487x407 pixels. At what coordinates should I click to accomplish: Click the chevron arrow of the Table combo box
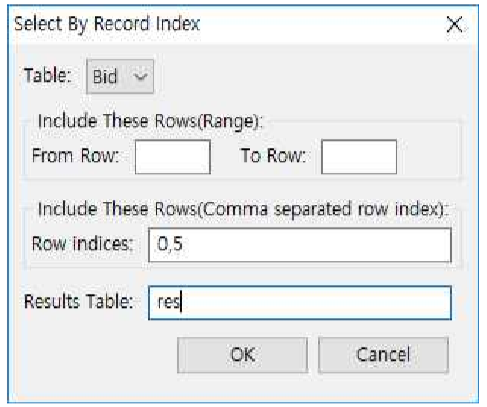[x=140, y=77]
